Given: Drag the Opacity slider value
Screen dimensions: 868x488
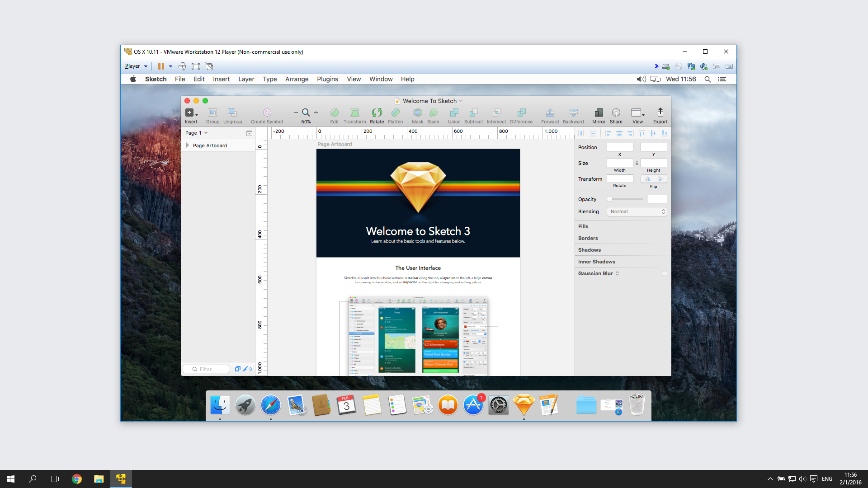Looking at the screenshot, I should tap(609, 199).
